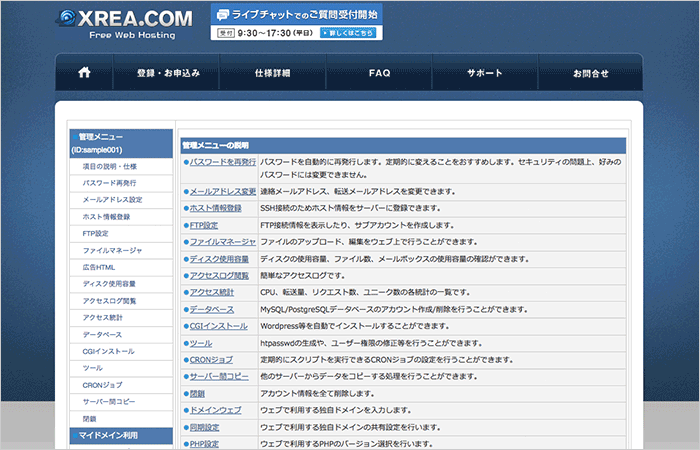Image resolution: width=700 pixels, height=450 pixels.
Task: Open the お問合せ navigation tab
Action: click(x=590, y=74)
